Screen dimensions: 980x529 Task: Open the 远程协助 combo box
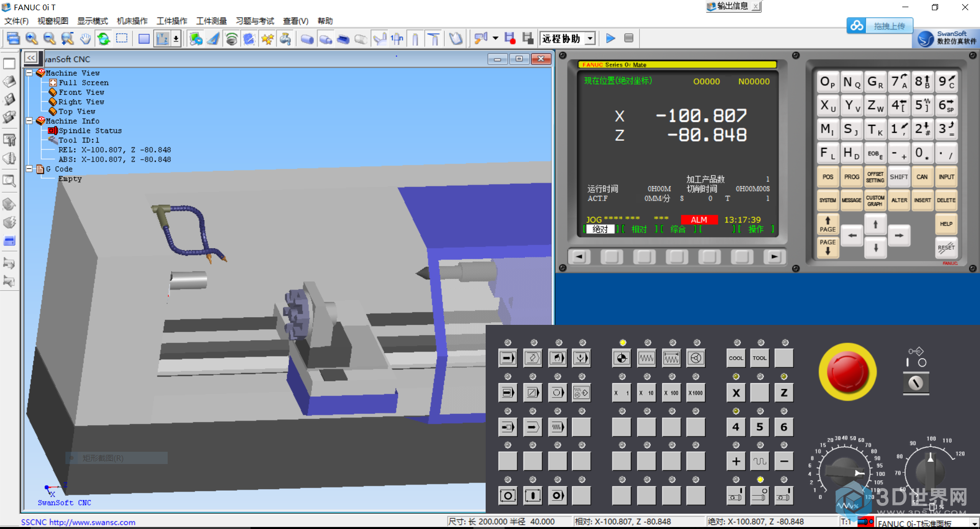tap(568, 38)
